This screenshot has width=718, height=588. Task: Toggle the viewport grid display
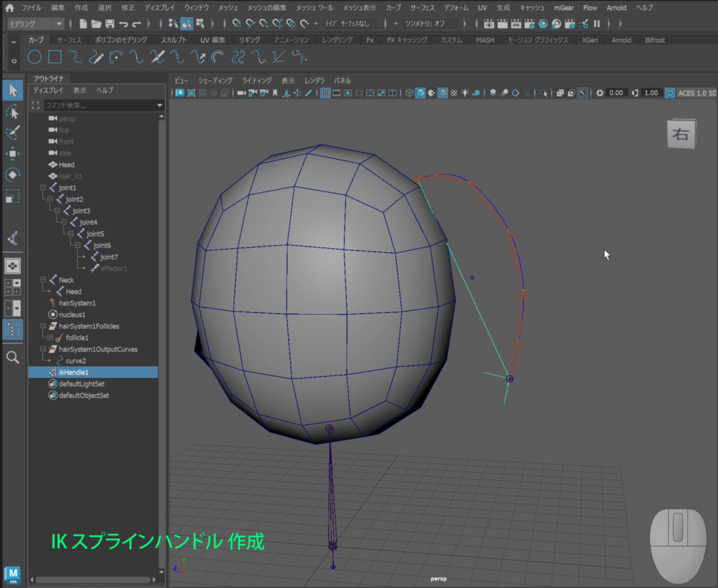pyautogui.click(x=325, y=93)
